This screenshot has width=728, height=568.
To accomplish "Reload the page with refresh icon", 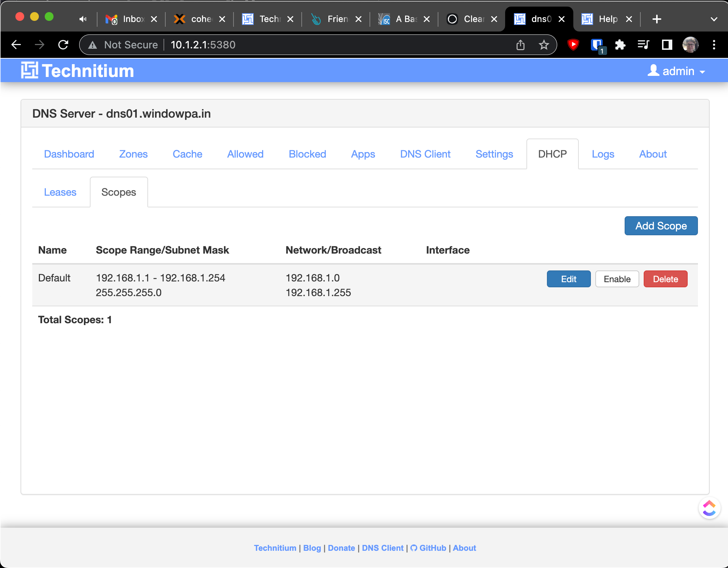I will (63, 45).
